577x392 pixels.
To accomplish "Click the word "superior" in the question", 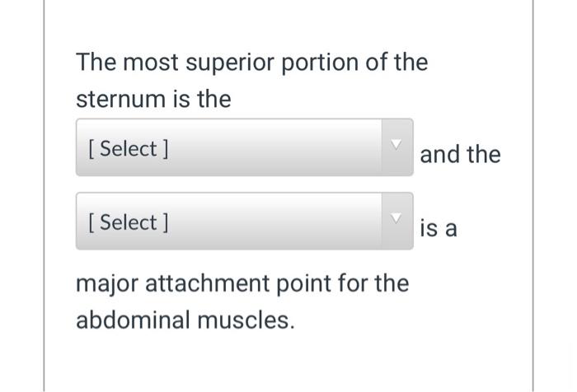I will click(x=233, y=63).
